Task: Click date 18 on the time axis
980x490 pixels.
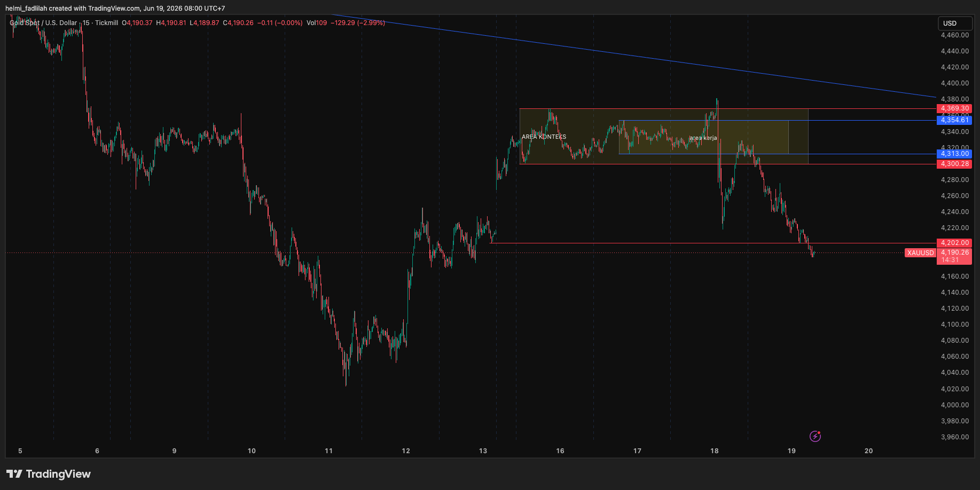Action: click(x=715, y=451)
